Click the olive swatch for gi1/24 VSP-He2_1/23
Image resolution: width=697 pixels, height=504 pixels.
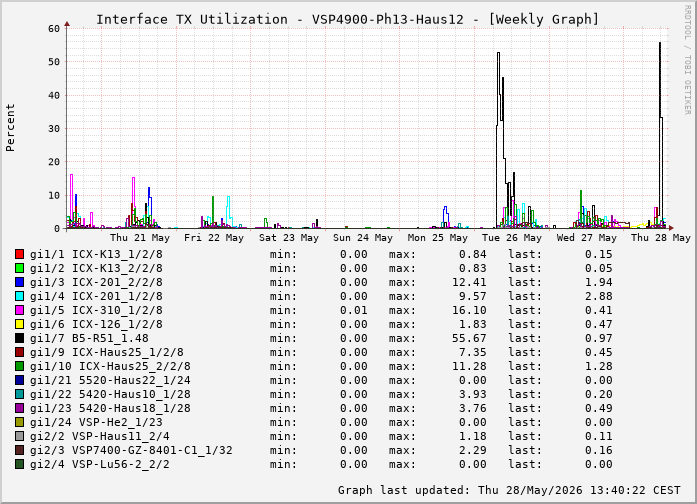(19, 422)
